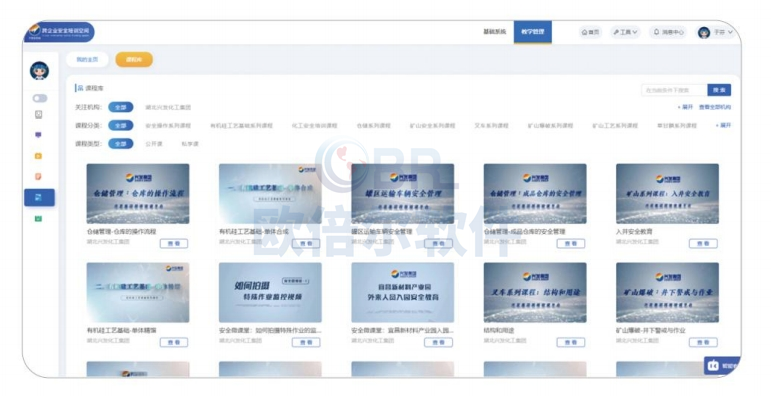The width and height of the screenshot is (771, 396).
Task: Filter by 矿山工艺系列课程 category
Action: (615, 126)
